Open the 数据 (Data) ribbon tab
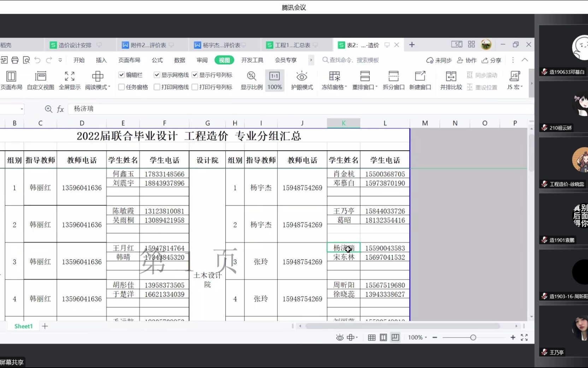 pos(180,60)
